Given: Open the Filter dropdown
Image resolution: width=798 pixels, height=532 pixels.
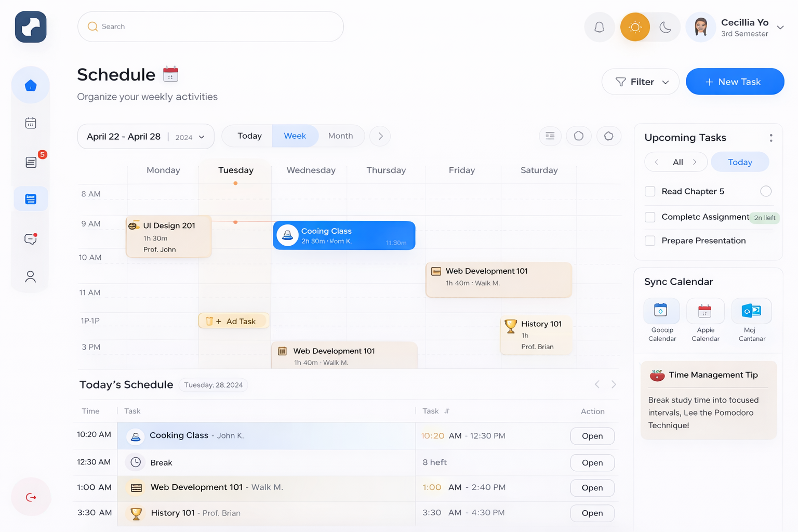Looking at the screenshot, I should coord(640,82).
